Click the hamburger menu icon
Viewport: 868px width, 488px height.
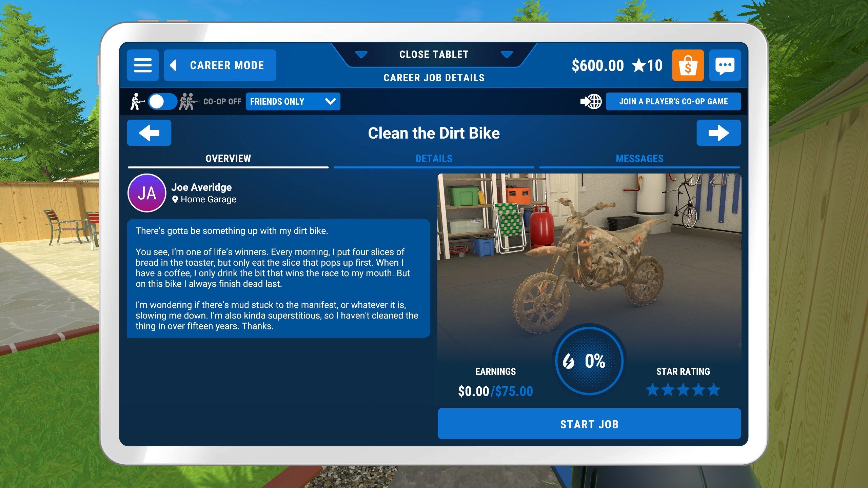point(142,65)
